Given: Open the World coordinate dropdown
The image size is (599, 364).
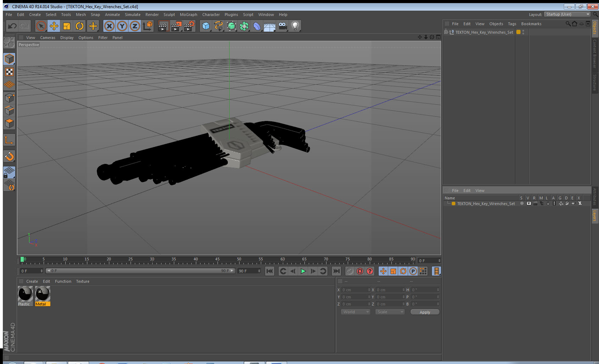Looking at the screenshot, I should (356, 312).
